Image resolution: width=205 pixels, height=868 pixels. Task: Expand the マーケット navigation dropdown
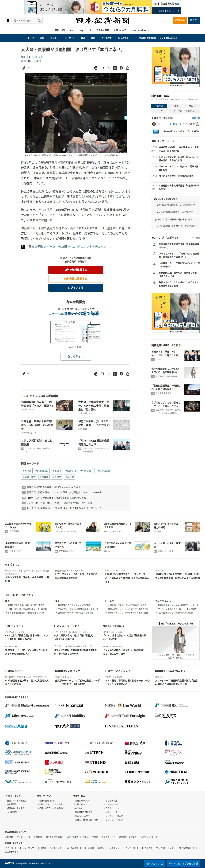click(x=71, y=38)
